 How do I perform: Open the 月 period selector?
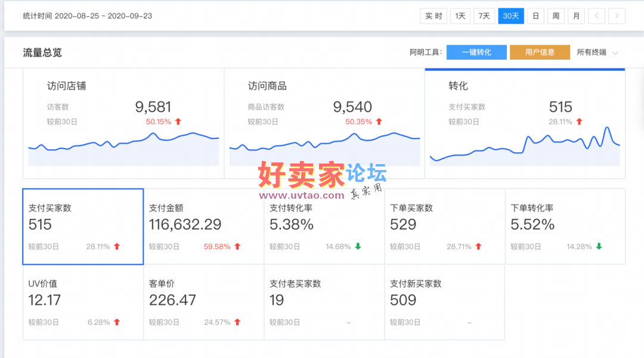coord(576,16)
